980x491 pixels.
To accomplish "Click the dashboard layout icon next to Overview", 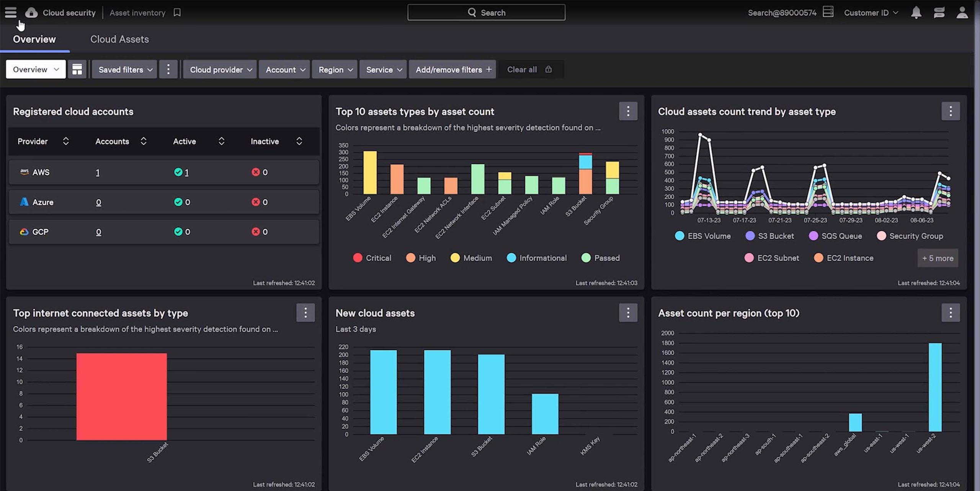I will tap(77, 69).
